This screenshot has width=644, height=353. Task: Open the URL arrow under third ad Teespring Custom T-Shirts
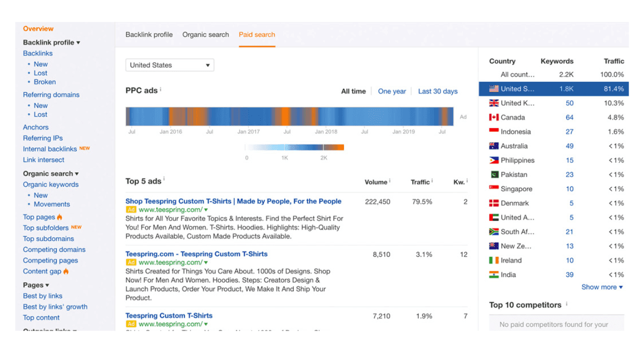[206, 324]
